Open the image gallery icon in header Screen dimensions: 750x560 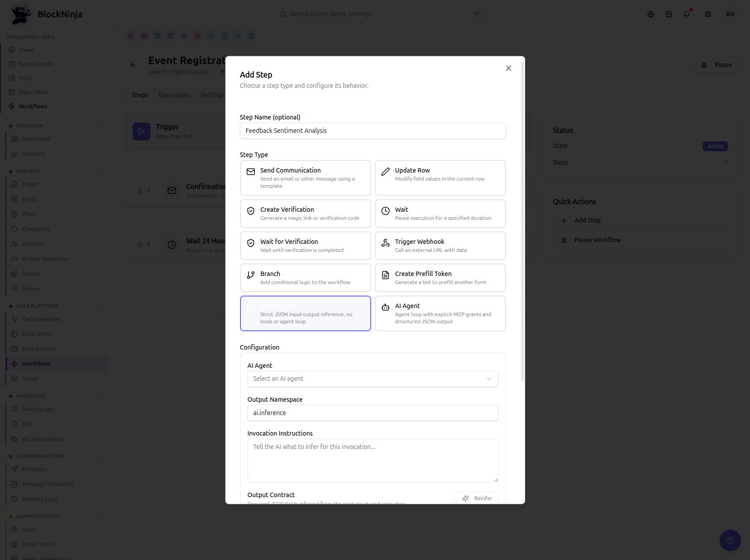[669, 14]
